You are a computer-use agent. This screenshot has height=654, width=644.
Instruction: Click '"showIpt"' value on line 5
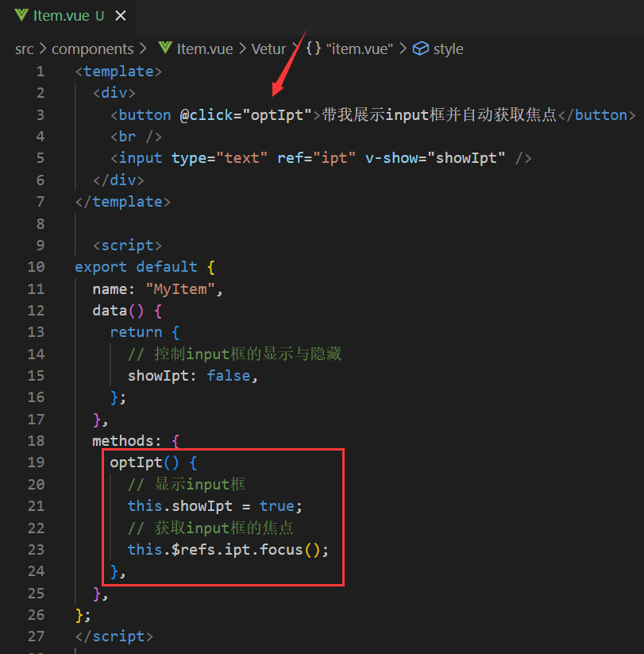point(466,158)
